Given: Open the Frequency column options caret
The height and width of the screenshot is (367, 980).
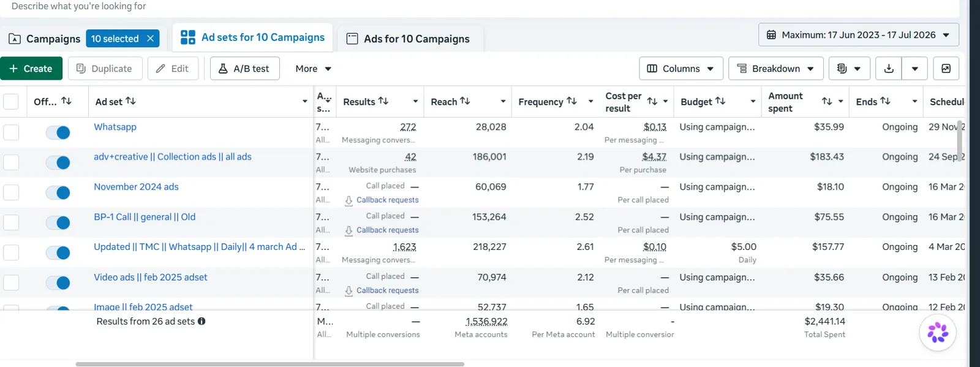Looking at the screenshot, I should pos(590,102).
